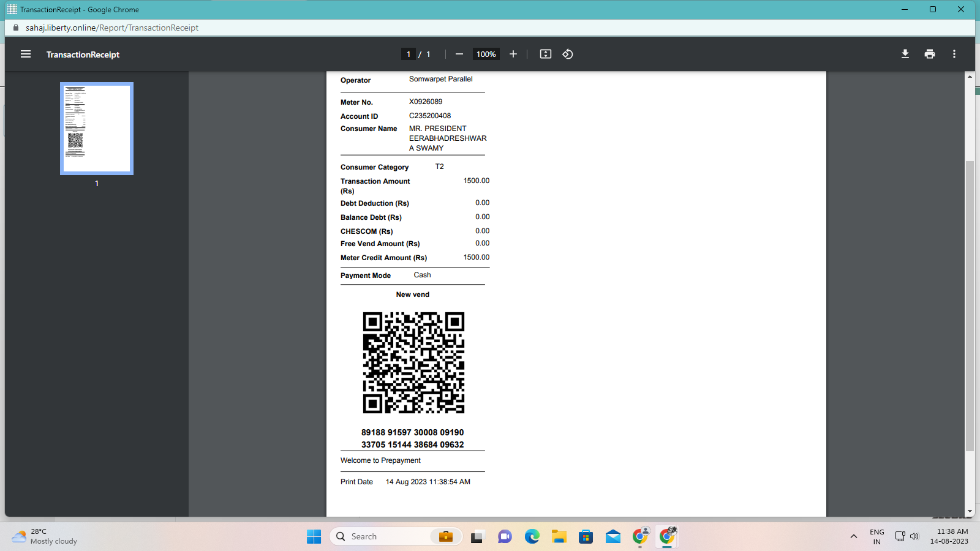The height and width of the screenshot is (551, 980).
Task: Open the PDF viewer more actions menu
Action: coord(954,54)
